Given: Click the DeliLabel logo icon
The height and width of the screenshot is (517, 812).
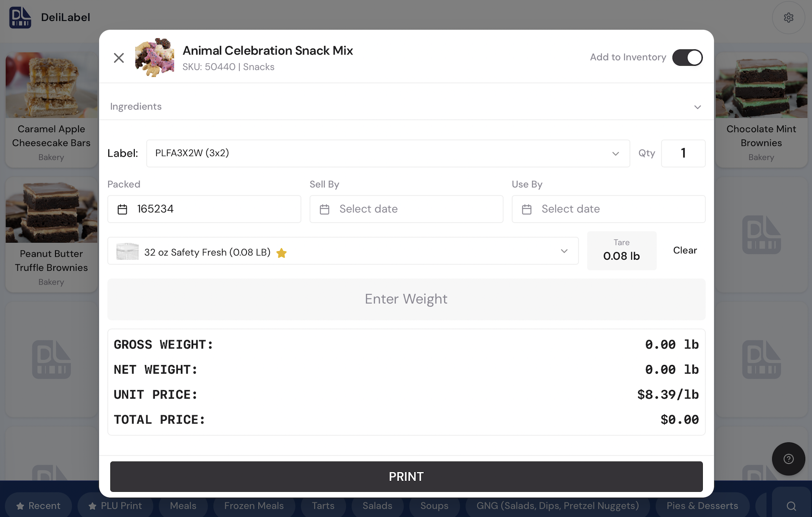Looking at the screenshot, I should [x=20, y=17].
